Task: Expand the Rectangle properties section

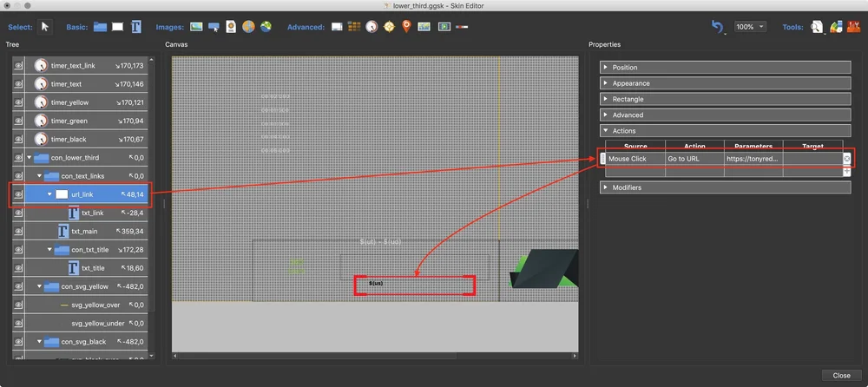Action: (x=725, y=99)
